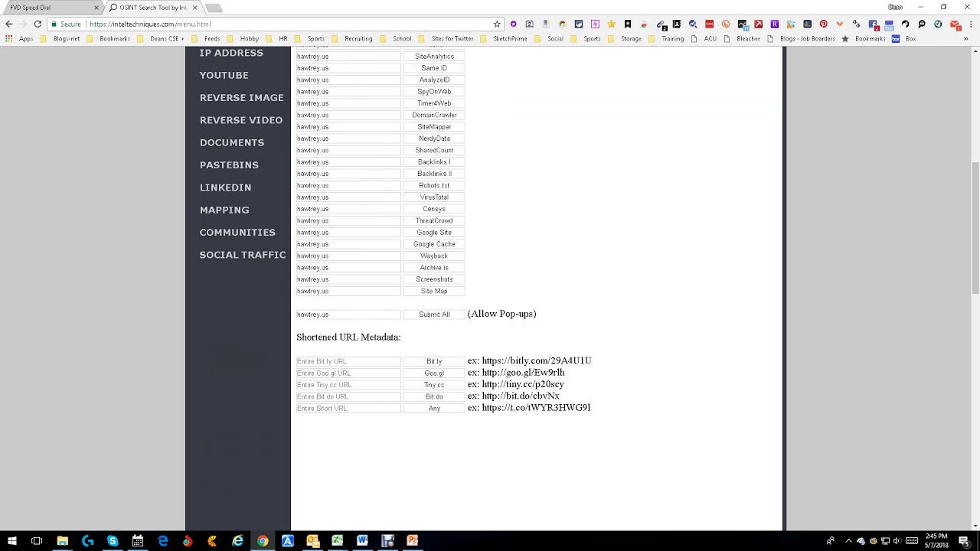Open the Apps grid shortcut
This screenshot has height=551, width=980.
pos(21,39)
